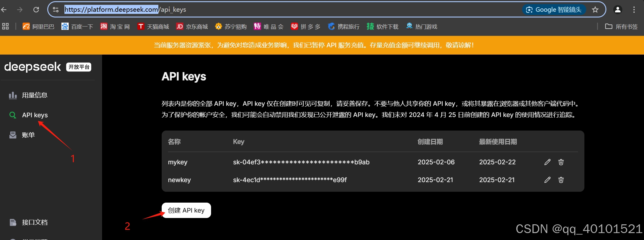644x240 pixels.
Task: Click the 用量信息 bar chart icon
Action: tap(13, 95)
